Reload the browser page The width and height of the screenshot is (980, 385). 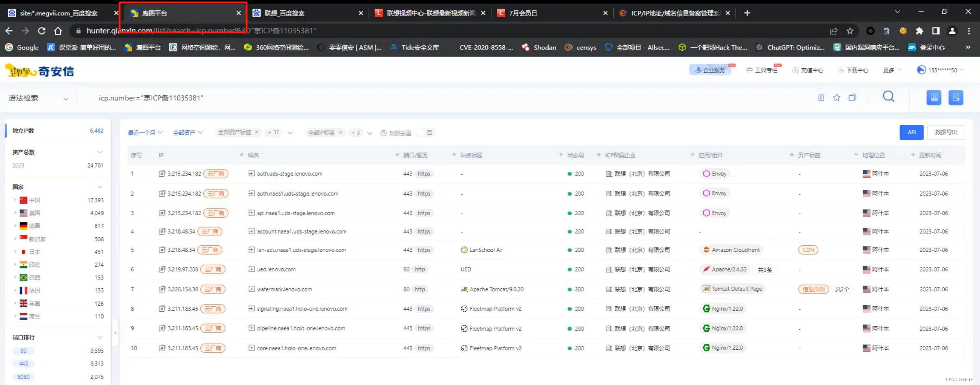pos(41,31)
